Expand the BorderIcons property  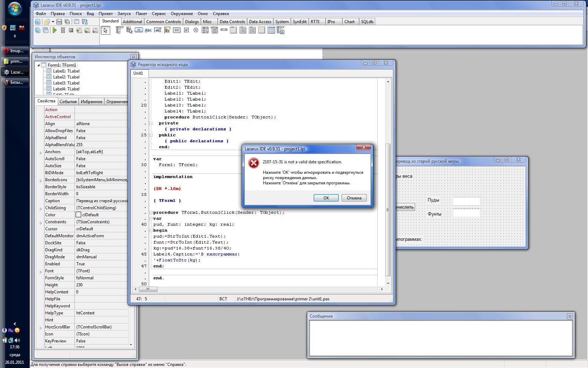(x=41, y=180)
